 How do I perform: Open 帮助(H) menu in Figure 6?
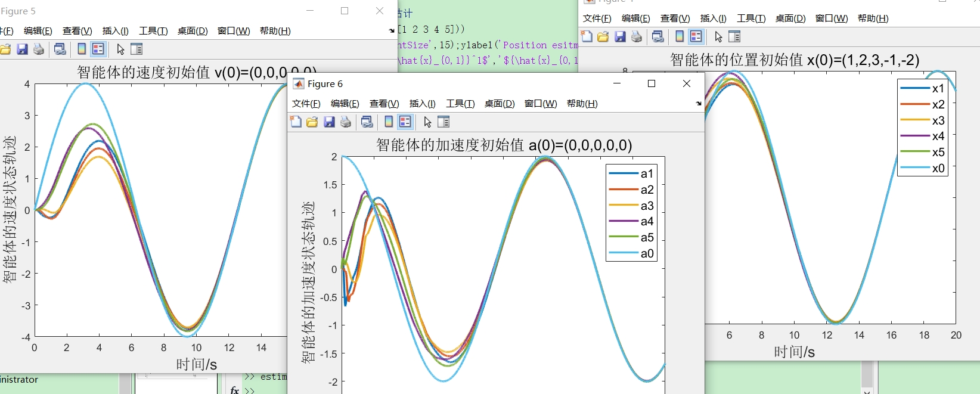click(582, 104)
